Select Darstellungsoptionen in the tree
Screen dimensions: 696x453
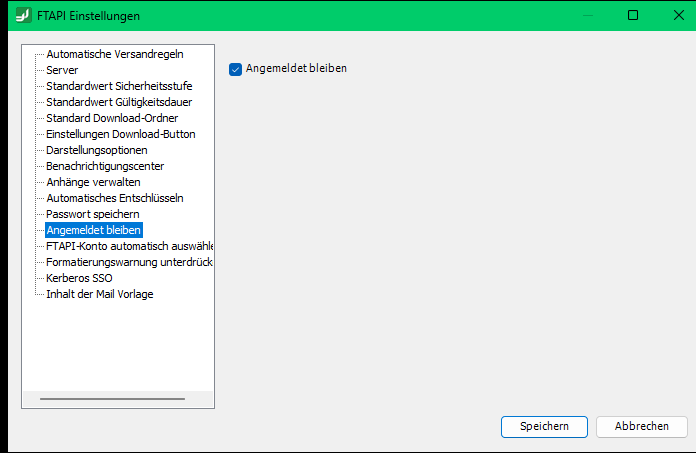click(x=97, y=150)
